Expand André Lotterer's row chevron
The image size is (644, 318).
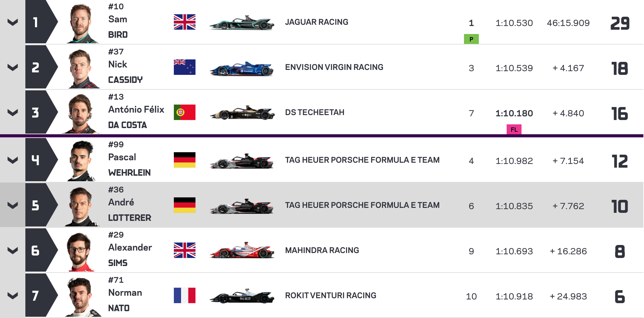coord(13,205)
